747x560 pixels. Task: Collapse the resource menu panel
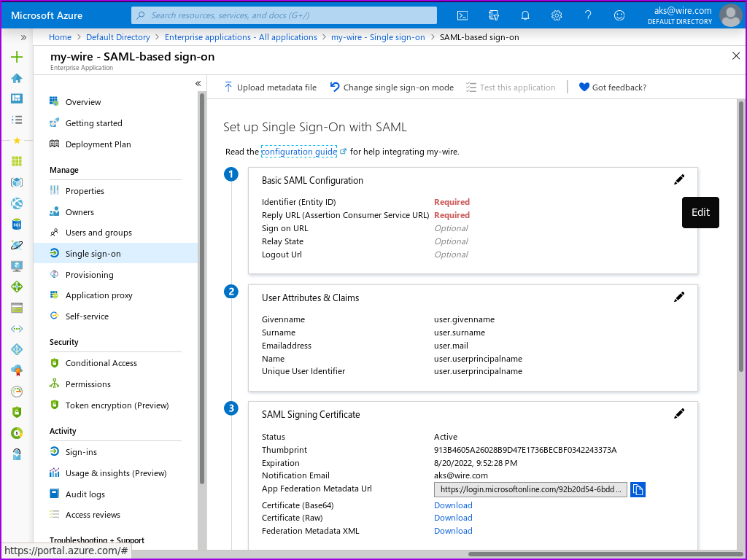click(198, 84)
